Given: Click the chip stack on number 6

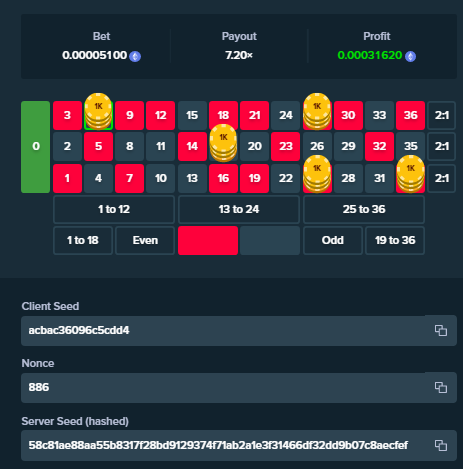Looking at the screenshot, I should 98,111.
